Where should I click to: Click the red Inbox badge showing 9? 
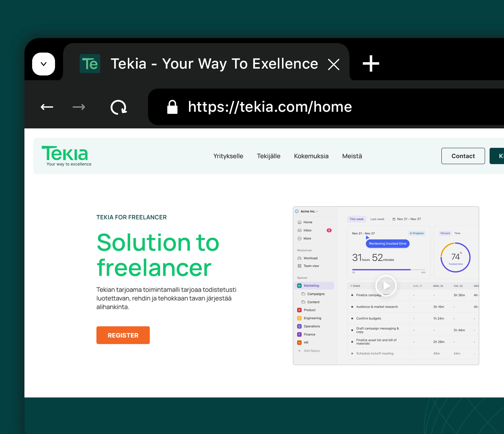click(x=329, y=230)
